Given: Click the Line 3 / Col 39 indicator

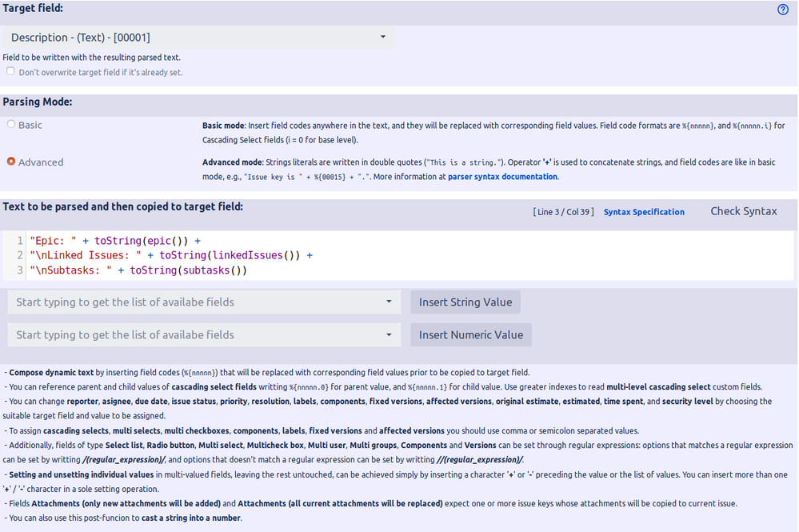Looking at the screenshot, I should (x=564, y=212).
